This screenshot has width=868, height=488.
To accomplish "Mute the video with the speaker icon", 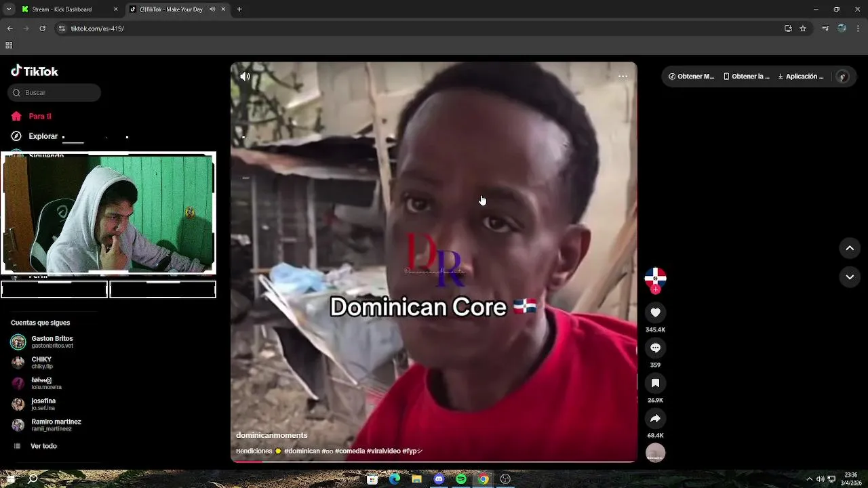I will (245, 77).
